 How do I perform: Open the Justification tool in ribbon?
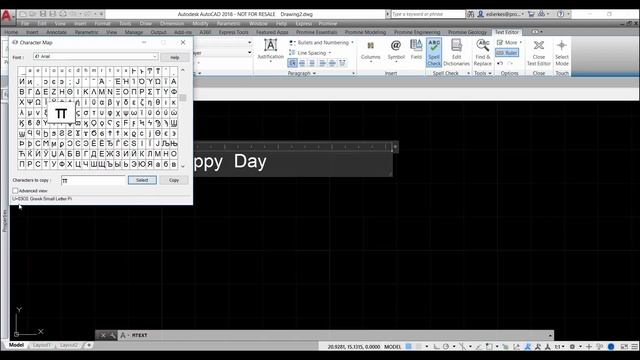270,50
